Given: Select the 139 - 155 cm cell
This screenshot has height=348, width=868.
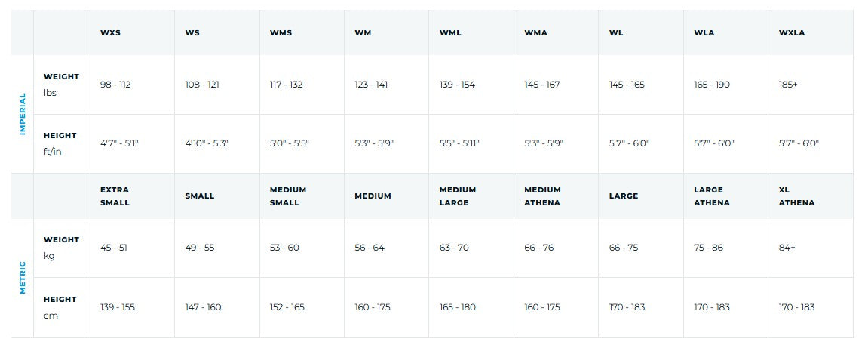Looking at the screenshot, I should click(x=118, y=307).
